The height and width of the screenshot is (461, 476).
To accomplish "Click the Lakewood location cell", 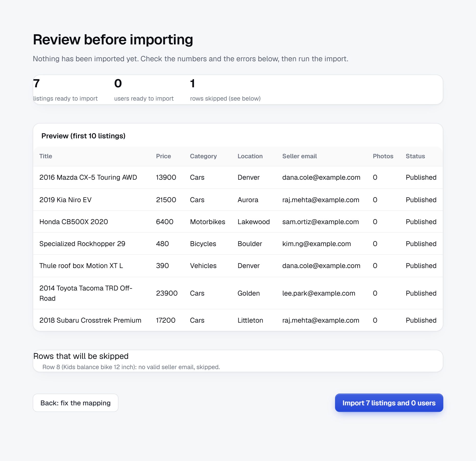I will (x=254, y=222).
